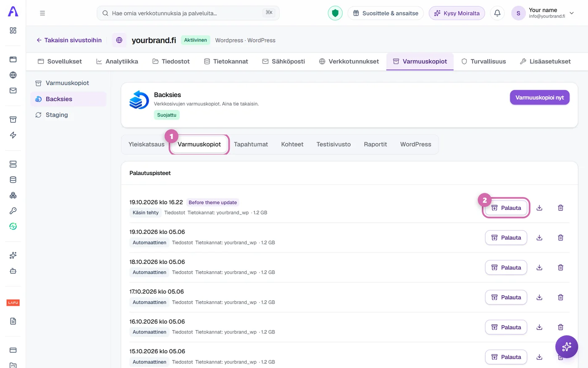Restore the Before theme update backup
Viewport: 588px width, 368px height.
tap(506, 208)
